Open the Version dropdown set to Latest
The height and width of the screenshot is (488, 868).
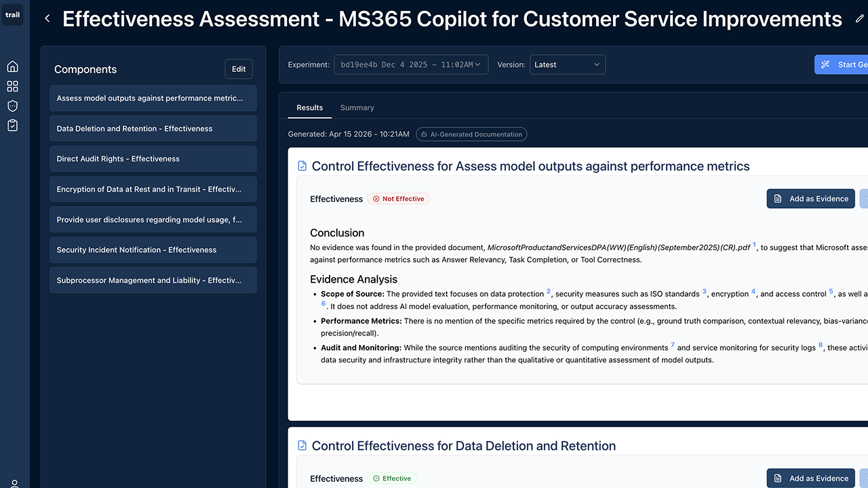tap(568, 65)
